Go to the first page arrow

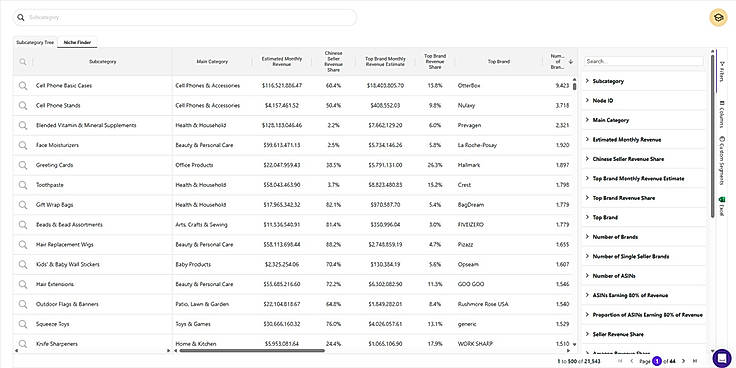(x=620, y=361)
